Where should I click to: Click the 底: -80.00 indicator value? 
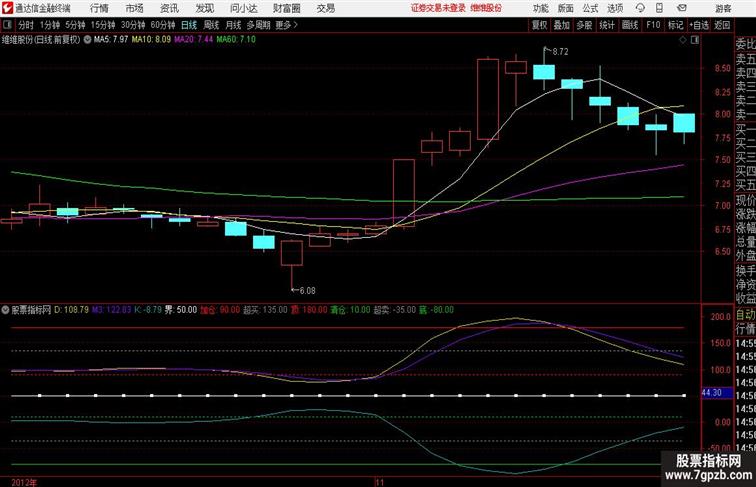point(436,310)
